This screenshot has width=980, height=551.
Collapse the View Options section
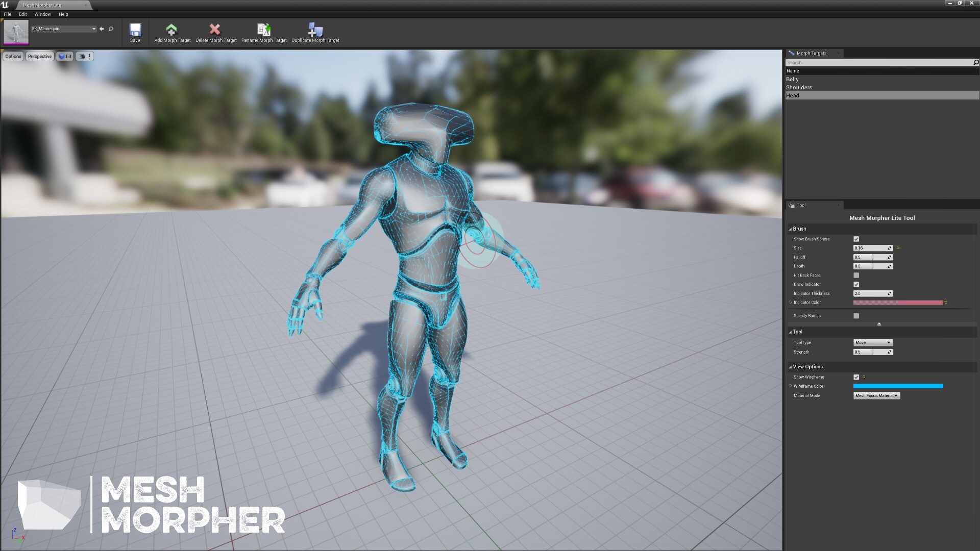pos(790,366)
